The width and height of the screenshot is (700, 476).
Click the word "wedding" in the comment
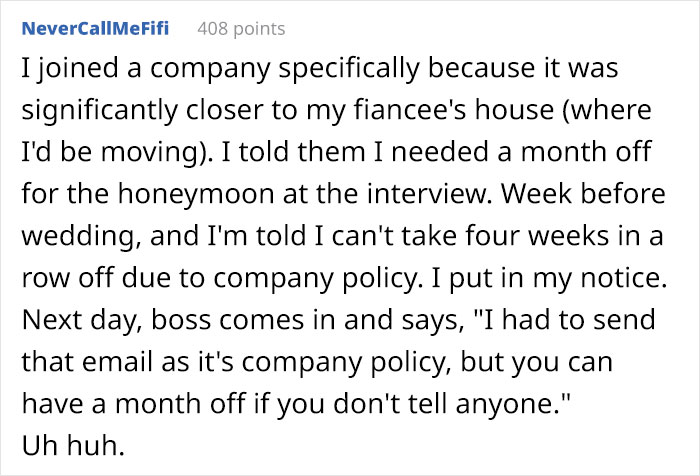click(68, 236)
